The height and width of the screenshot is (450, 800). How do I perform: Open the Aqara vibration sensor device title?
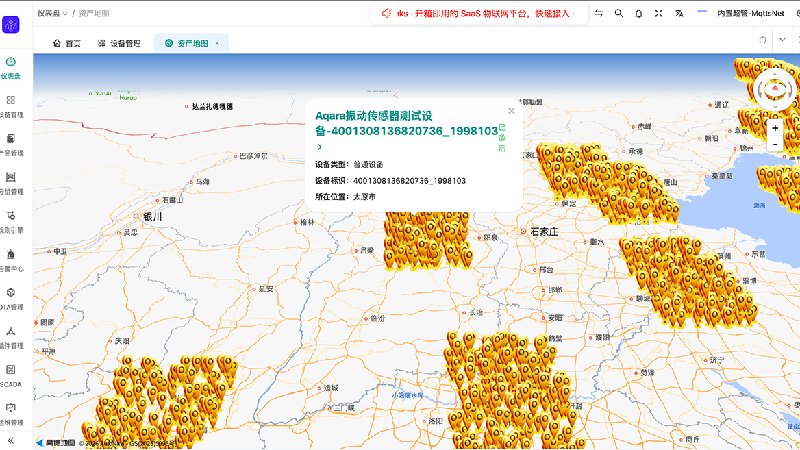(407, 123)
